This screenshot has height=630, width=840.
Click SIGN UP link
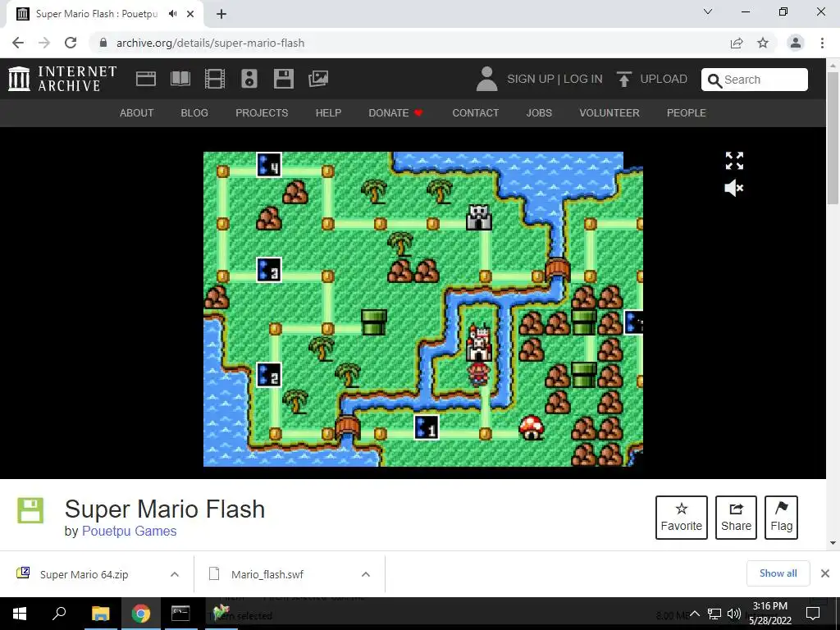pyautogui.click(x=531, y=80)
